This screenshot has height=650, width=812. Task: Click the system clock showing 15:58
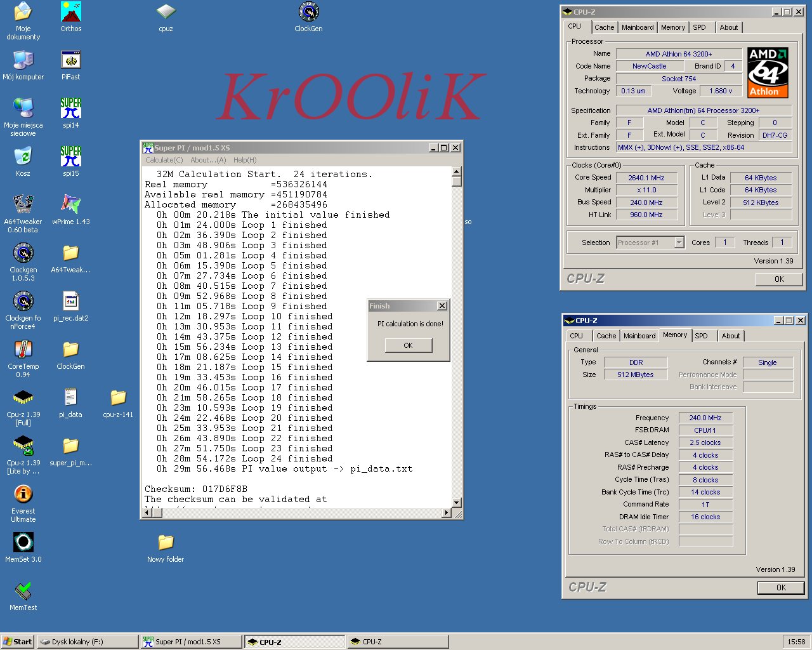[x=796, y=642]
